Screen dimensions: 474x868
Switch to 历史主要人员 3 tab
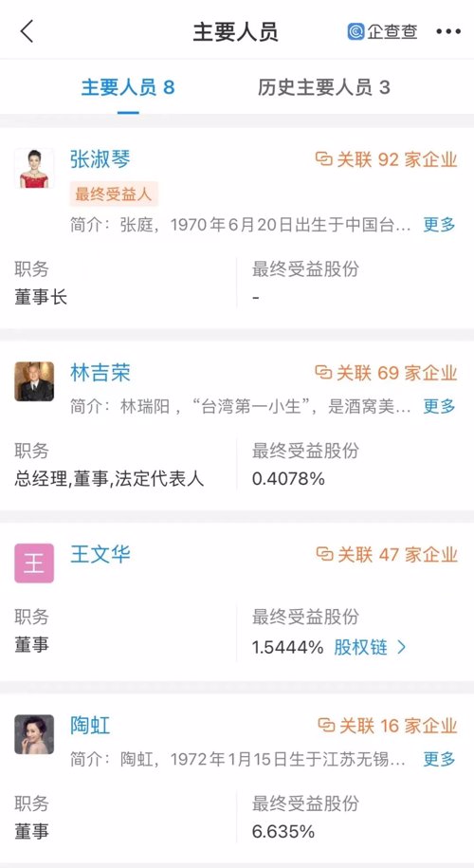pos(324,87)
